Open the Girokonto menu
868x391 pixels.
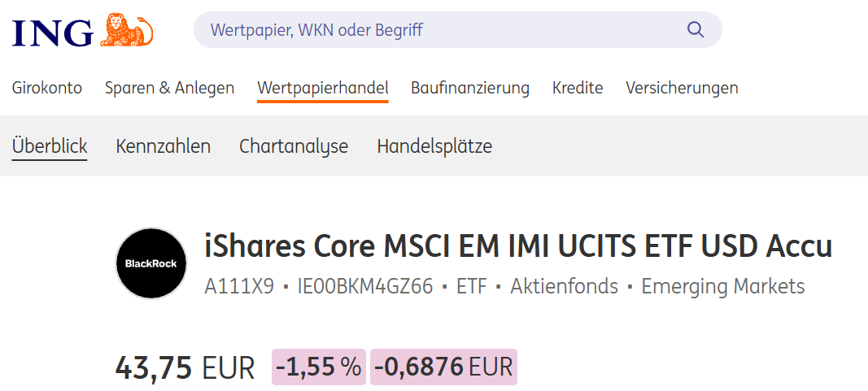coord(47,88)
